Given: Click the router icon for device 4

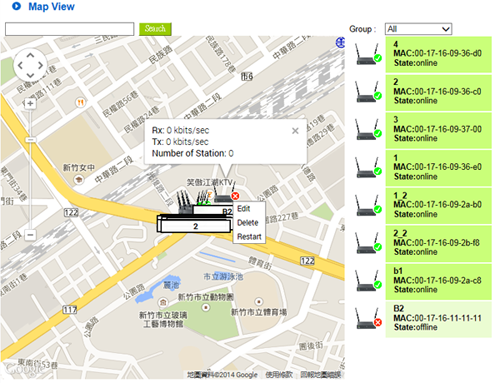Looking at the screenshot, I should tap(368, 55).
